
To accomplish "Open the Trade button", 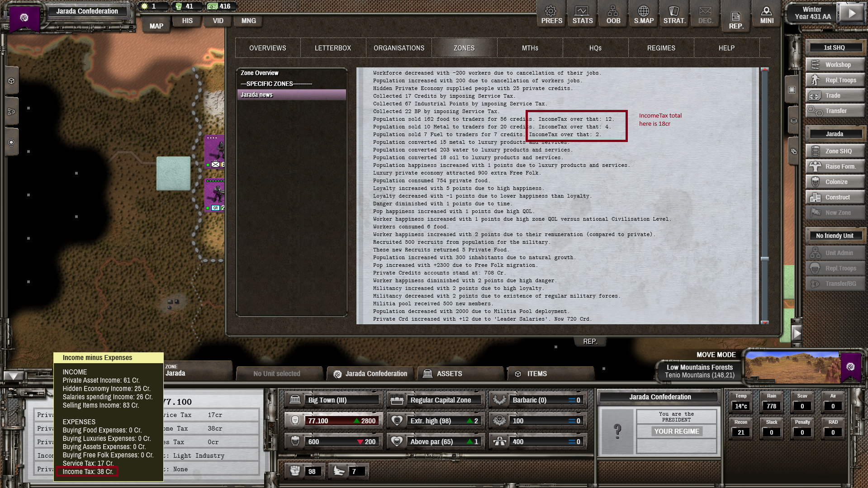I will pos(835,95).
